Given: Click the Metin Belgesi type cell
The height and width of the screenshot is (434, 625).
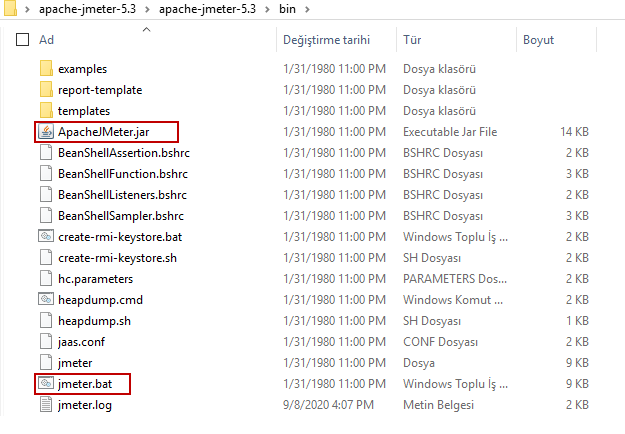Looking at the screenshot, I should point(438,405).
